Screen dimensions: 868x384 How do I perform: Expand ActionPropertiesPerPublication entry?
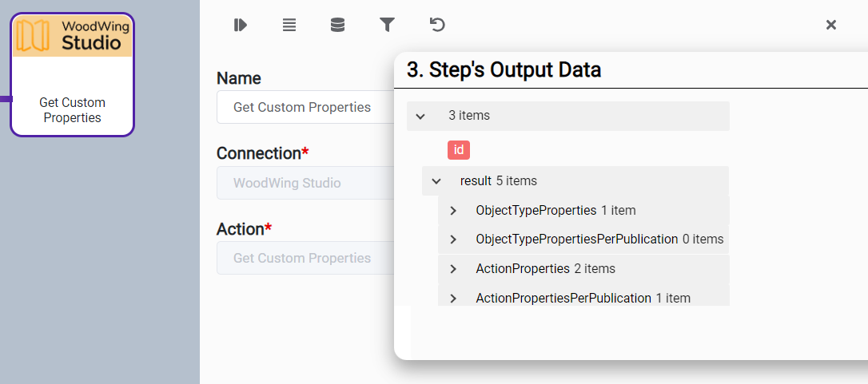(453, 299)
